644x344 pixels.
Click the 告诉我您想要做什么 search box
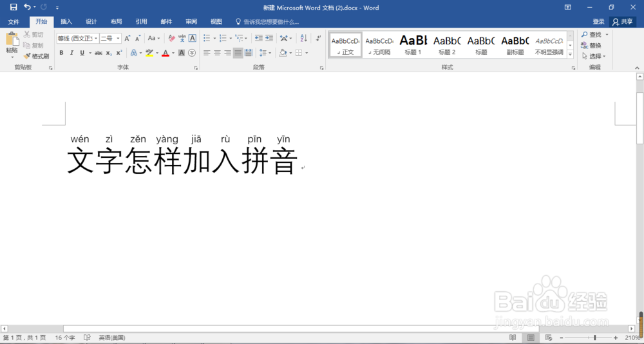coord(267,22)
